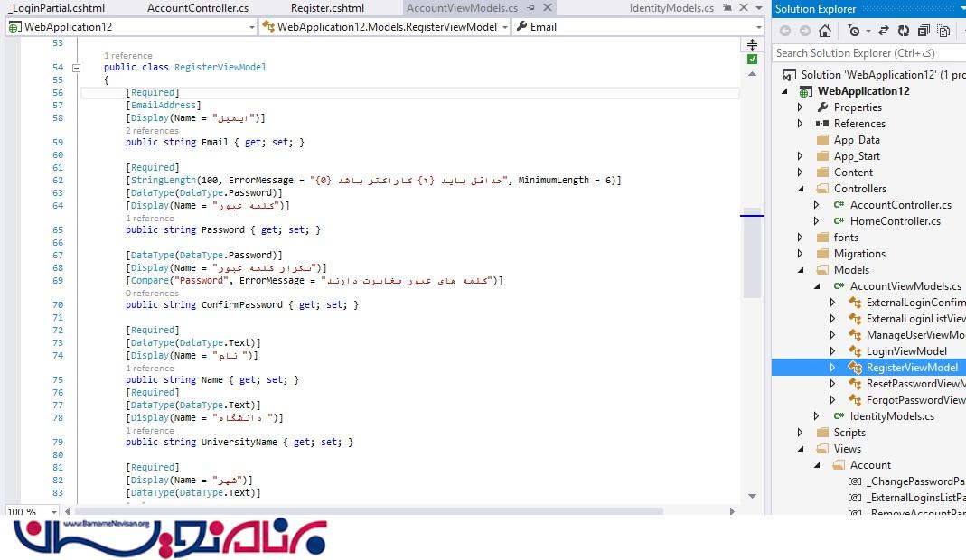Image resolution: width=966 pixels, height=560 pixels.
Task: Expand the fonts folder
Action: pos(801,238)
